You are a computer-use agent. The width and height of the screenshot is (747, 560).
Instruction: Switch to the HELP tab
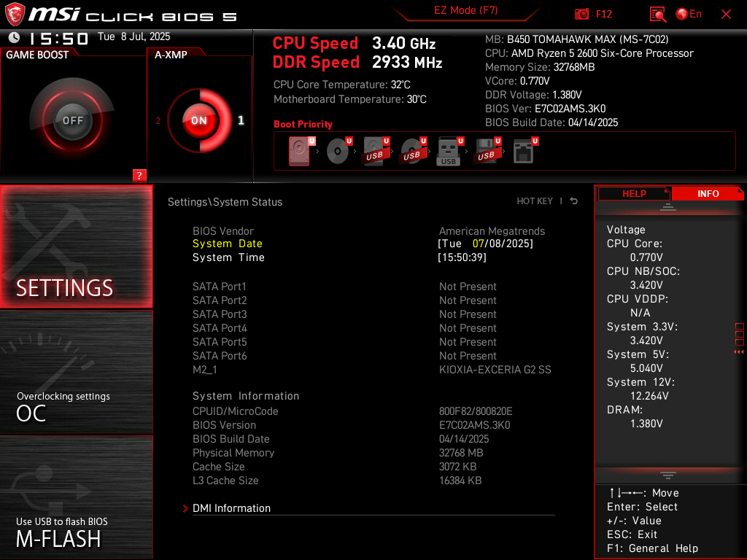pyautogui.click(x=634, y=193)
